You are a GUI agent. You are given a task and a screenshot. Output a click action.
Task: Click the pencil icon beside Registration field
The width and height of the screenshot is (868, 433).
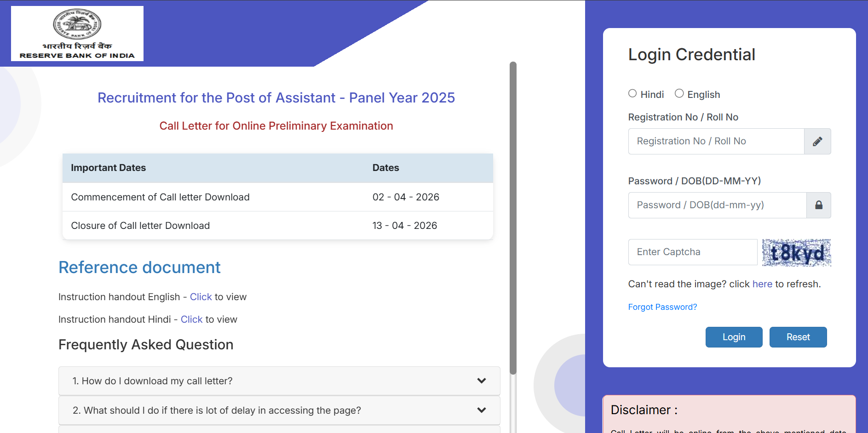817,142
